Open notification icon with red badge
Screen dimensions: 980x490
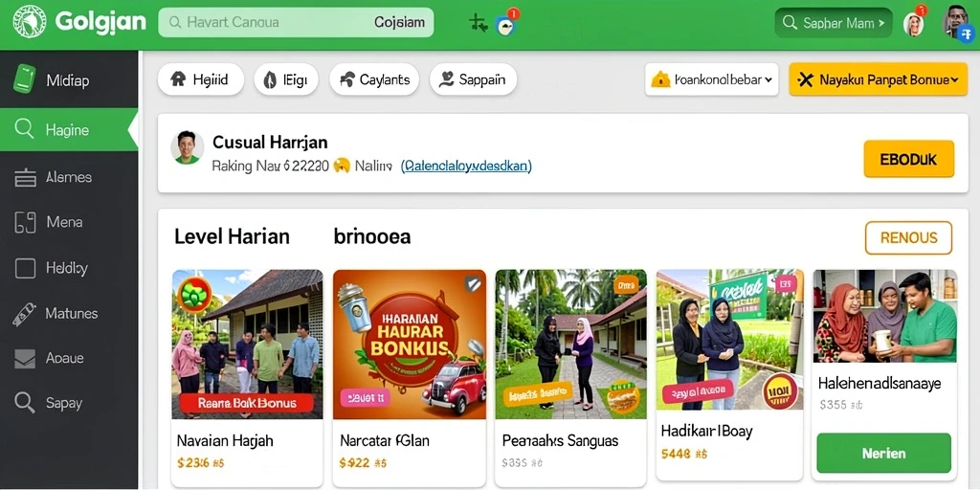[505, 23]
